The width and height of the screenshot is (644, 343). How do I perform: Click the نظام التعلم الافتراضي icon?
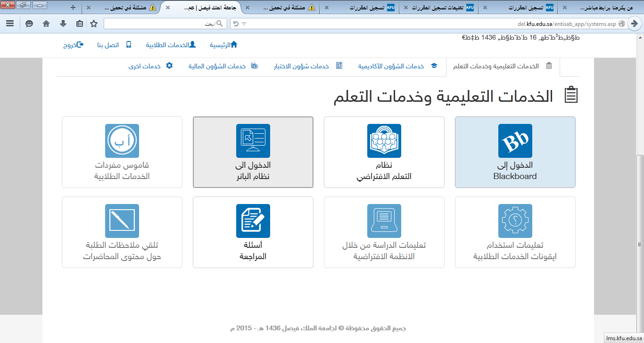point(384,141)
